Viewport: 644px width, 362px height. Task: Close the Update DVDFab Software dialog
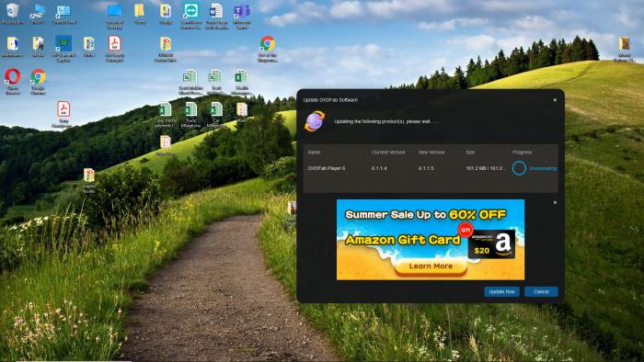point(555,100)
